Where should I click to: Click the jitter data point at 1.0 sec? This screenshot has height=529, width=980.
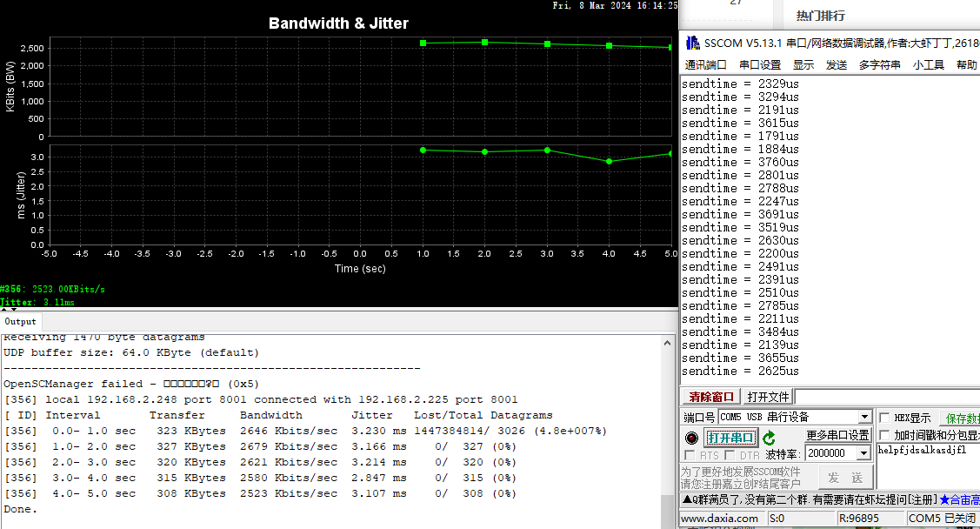tap(423, 150)
